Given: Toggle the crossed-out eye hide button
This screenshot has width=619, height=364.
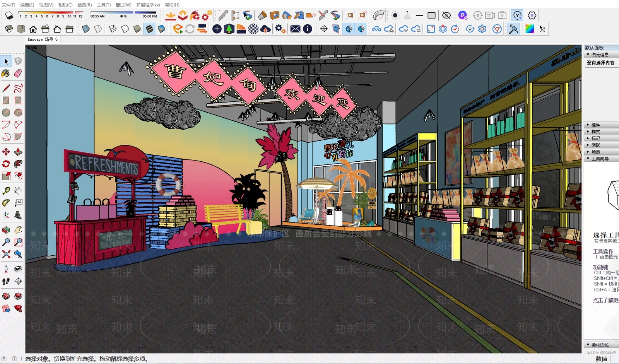Looking at the screenshot, I should tap(446, 15).
